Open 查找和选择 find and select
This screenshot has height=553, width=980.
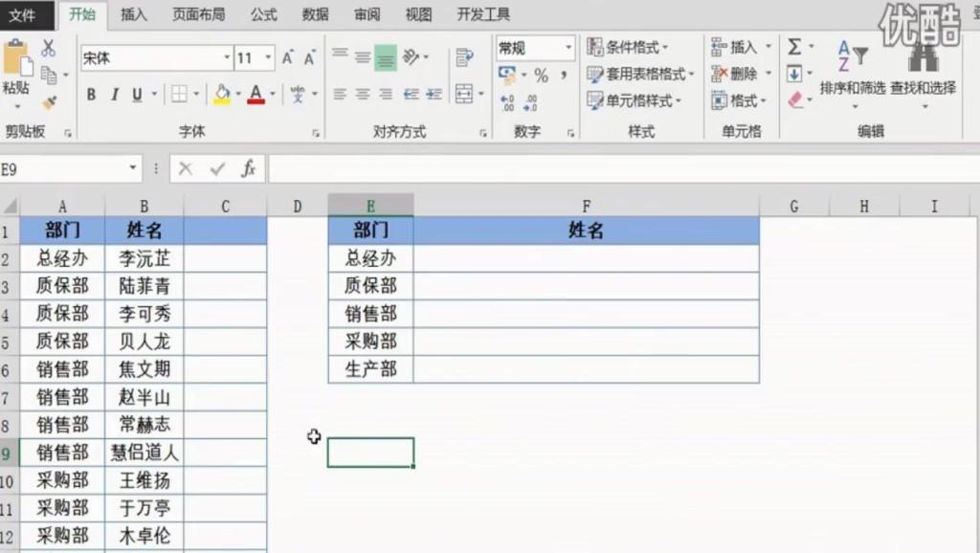tap(924, 73)
